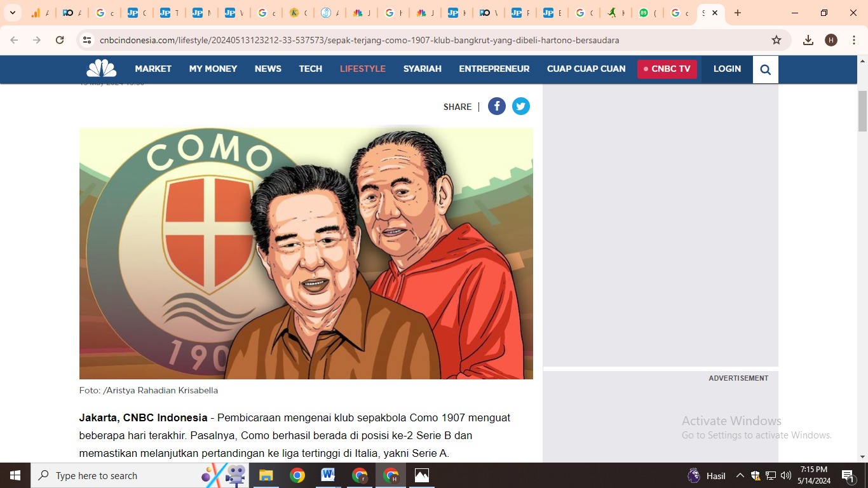The width and height of the screenshot is (868, 488).
Task: Open the MARKET menu section
Action: pyautogui.click(x=153, y=69)
